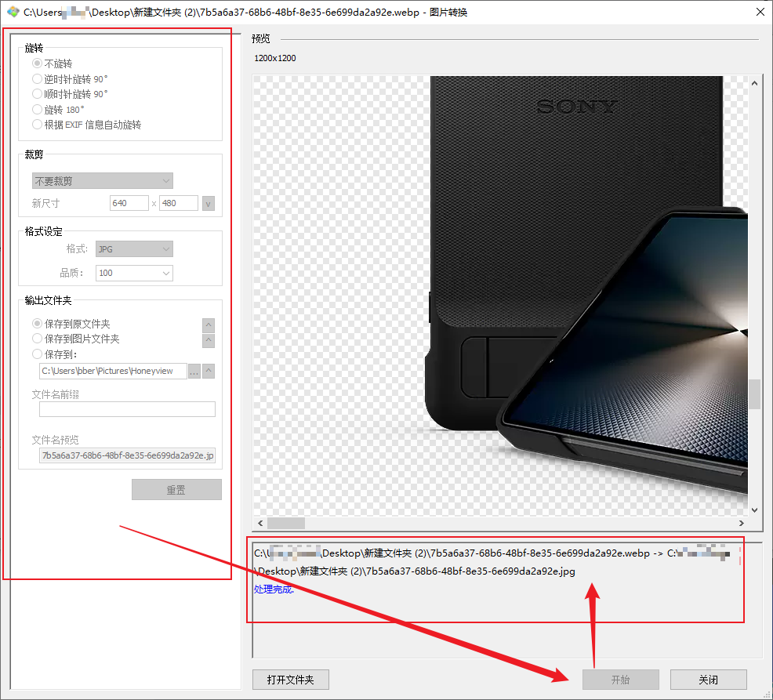
Task: Click the ... browse folder button
Action: [194, 372]
